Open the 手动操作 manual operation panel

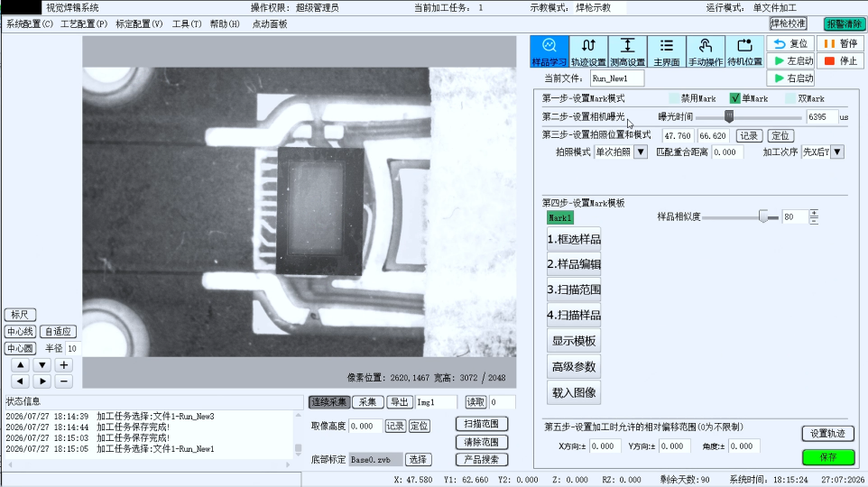pos(706,51)
